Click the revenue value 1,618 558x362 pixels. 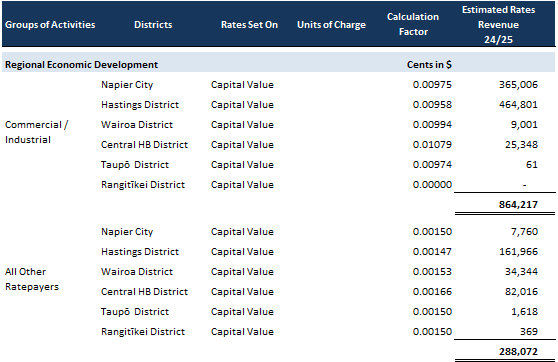524,311
